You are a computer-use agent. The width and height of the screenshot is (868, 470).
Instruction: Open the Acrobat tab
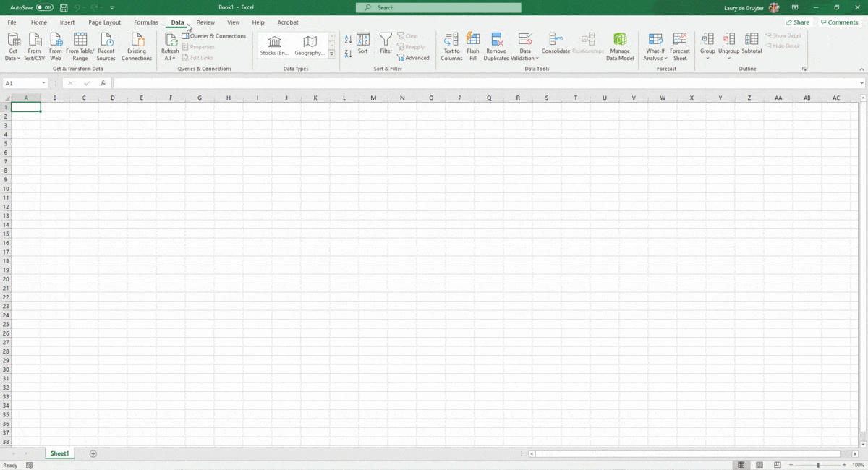[x=288, y=22]
